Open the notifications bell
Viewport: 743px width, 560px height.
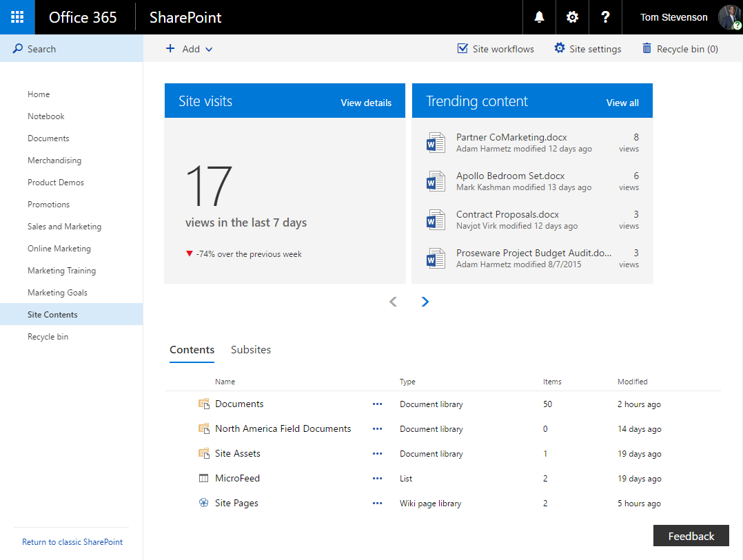point(539,17)
